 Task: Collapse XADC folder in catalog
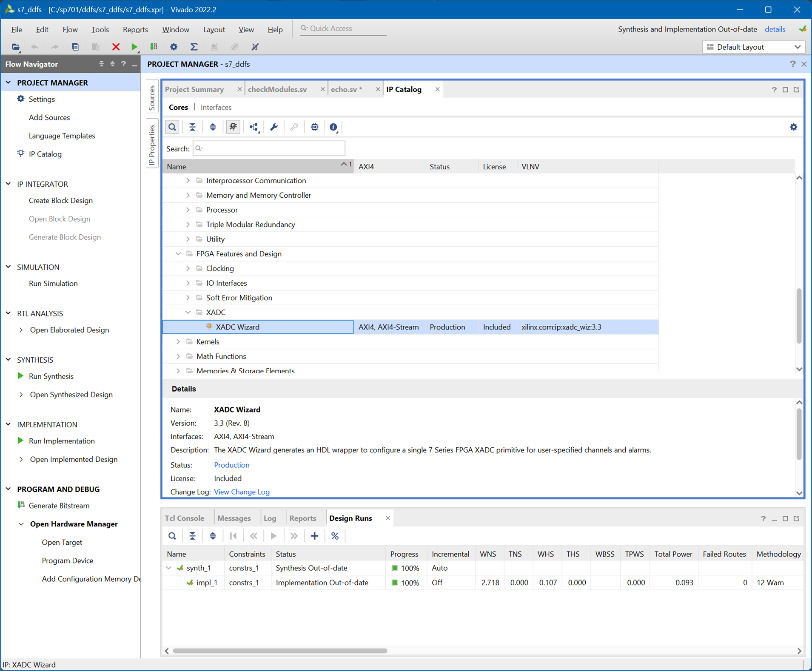pyautogui.click(x=188, y=312)
